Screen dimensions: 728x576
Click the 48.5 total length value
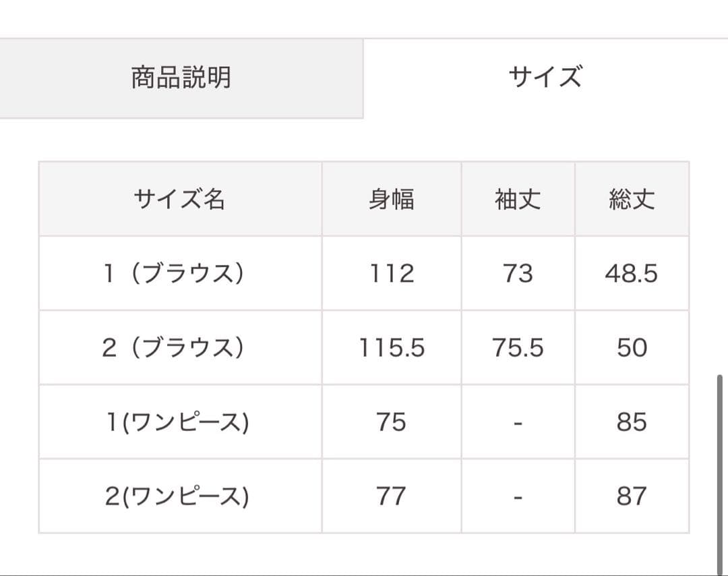[632, 274]
